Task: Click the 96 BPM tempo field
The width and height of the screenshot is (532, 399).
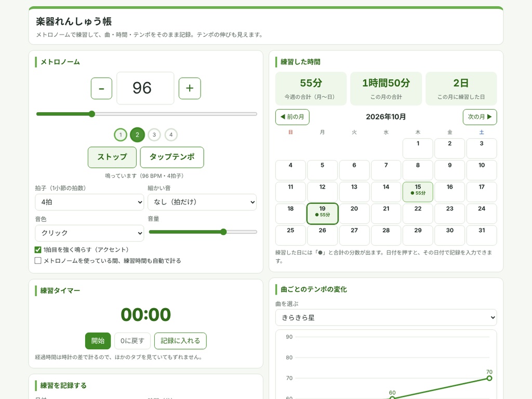Action: pyautogui.click(x=145, y=88)
